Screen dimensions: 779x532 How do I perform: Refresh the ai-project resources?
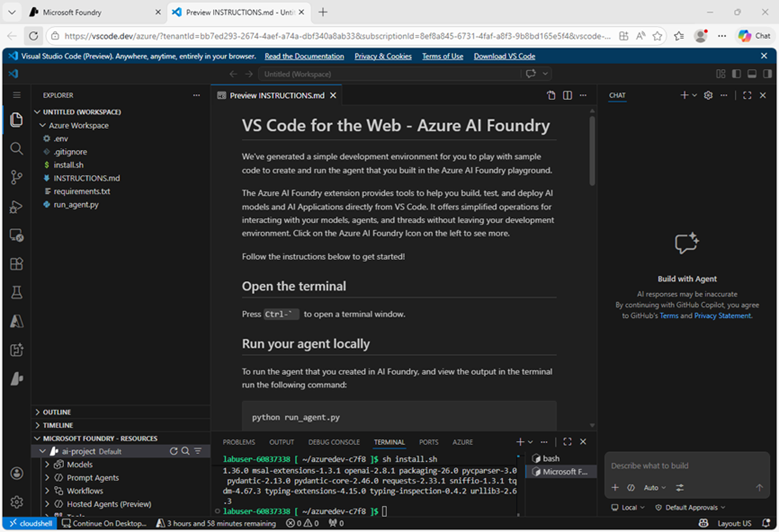point(174,451)
